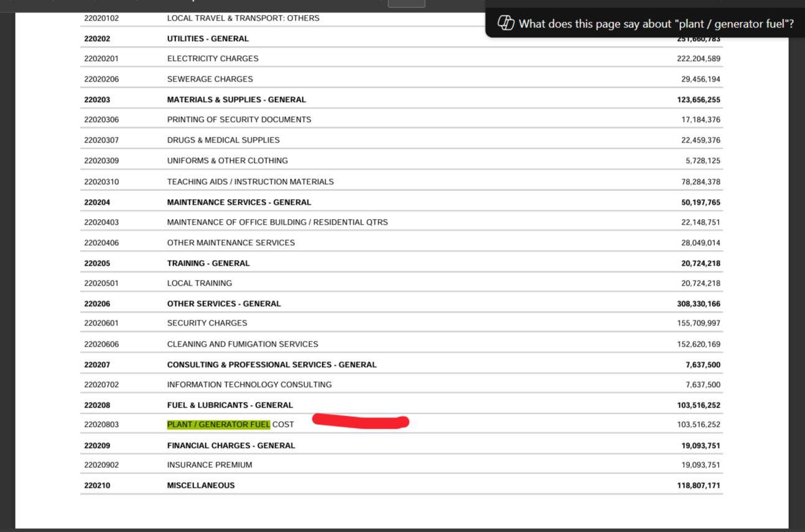
Task: Click the highlighted PLANT / GENERATOR FUEL text
Action: click(218, 425)
